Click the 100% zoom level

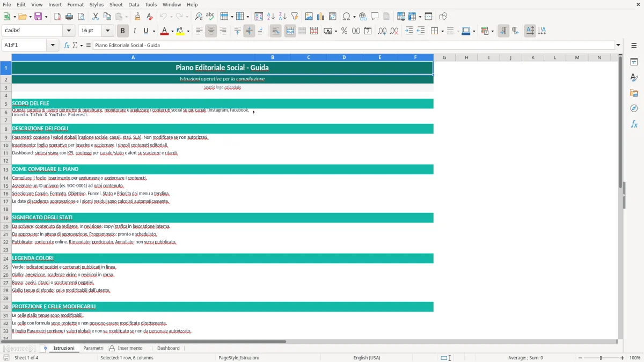635,358
